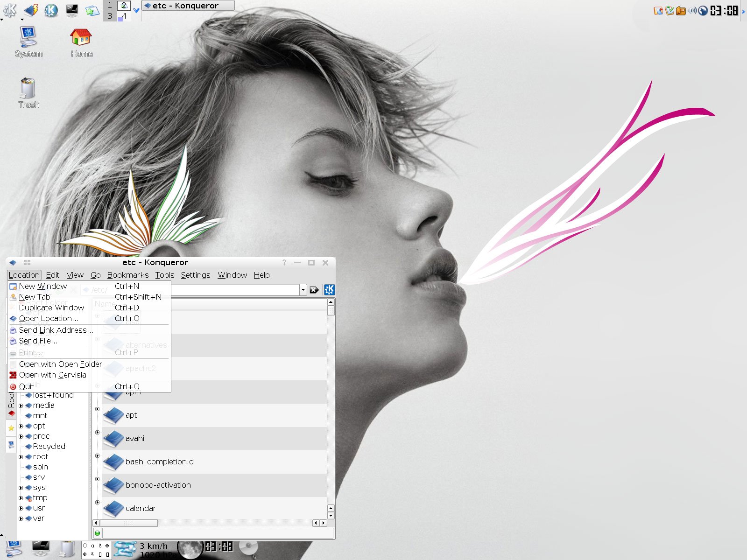Viewport: 747px width, 560px height.
Task: Click the weather applet cloud icon in bottom panel
Action: pyautogui.click(x=125, y=549)
